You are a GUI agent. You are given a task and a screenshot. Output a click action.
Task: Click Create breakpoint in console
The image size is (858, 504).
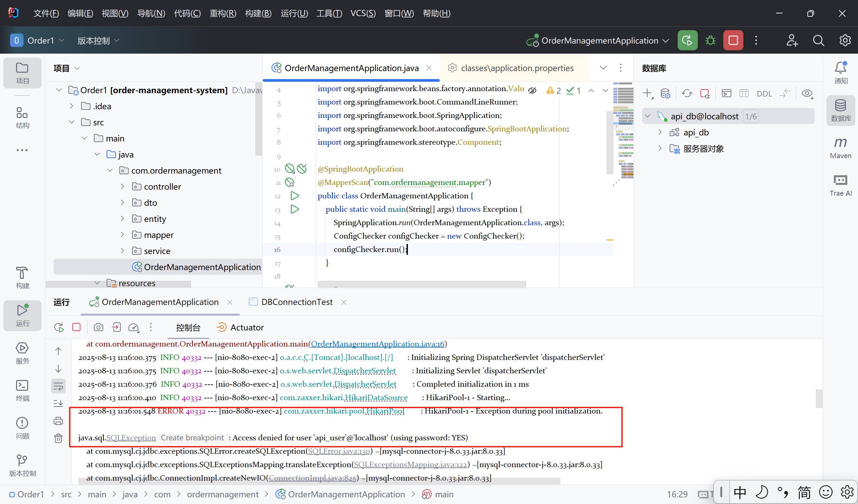tap(192, 438)
